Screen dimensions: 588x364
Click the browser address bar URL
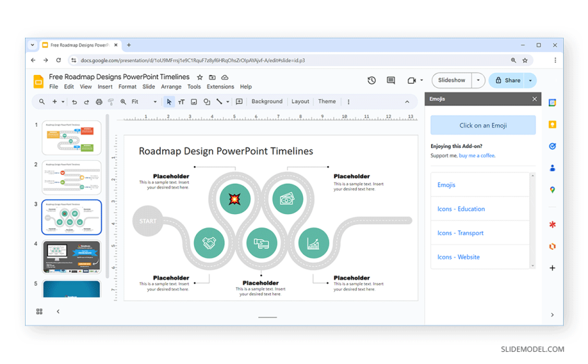pos(193,60)
